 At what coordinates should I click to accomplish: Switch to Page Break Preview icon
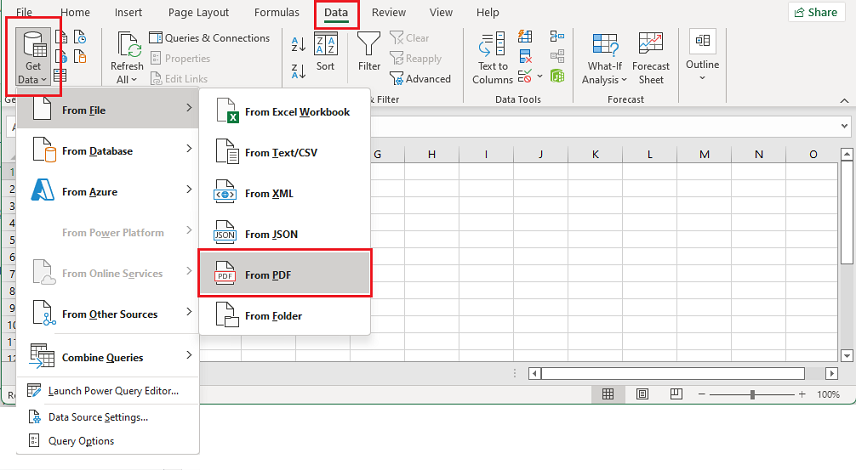click(676, 394)
